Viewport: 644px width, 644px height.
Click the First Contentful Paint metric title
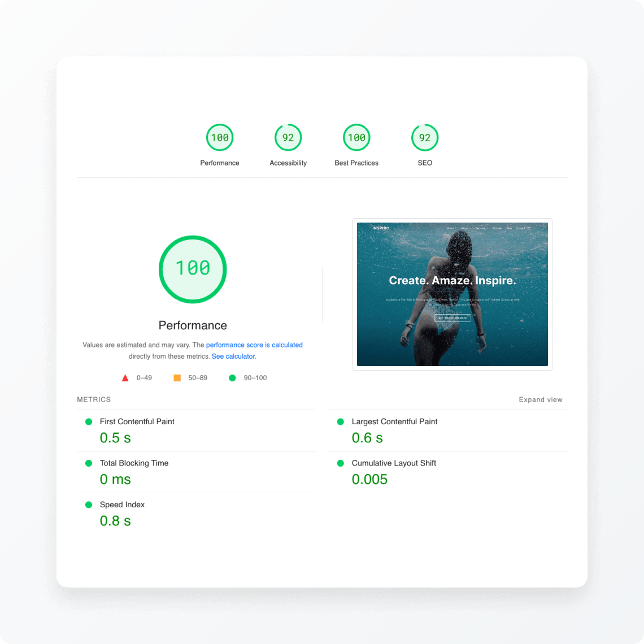(137, 422)
